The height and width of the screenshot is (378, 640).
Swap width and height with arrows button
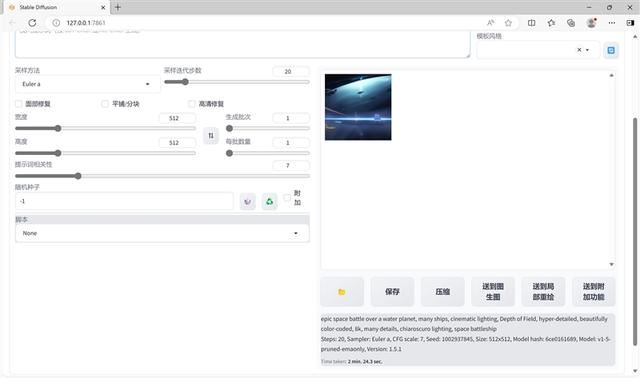(x=211, y=136)
